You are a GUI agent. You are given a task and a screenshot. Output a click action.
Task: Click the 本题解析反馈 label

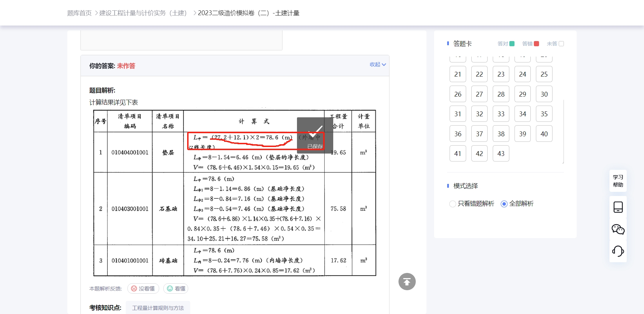[x=106, y=289]
